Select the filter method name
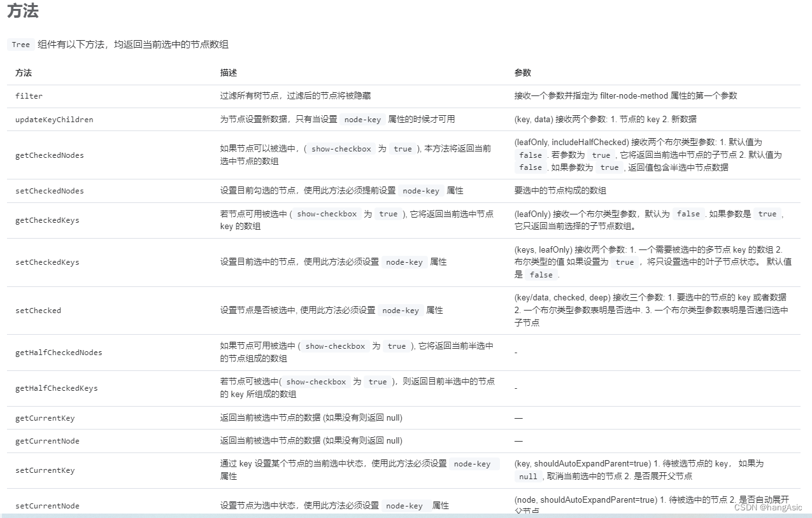Image resolution: width=812 pixels, height=518 pixels. tap(29, 95)
